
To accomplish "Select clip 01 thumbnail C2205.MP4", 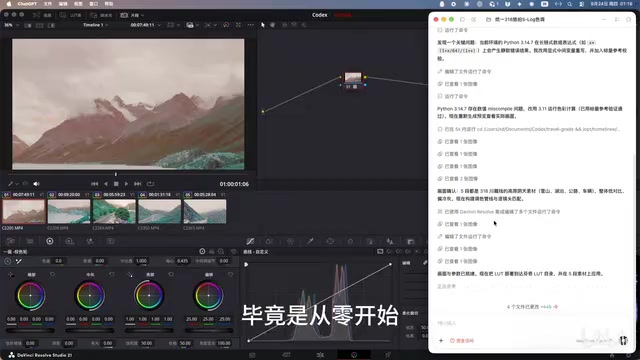I will [24, 211].
